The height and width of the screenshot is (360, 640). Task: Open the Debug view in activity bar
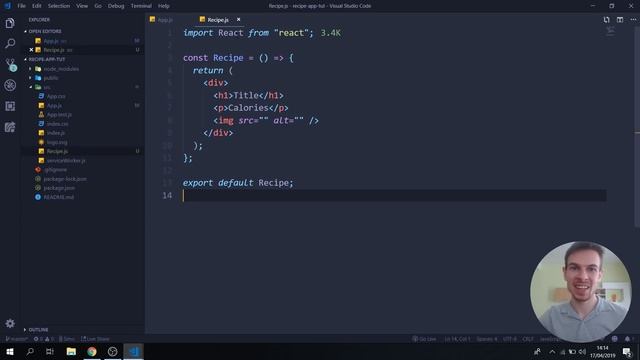pyautogui.click(x=10, y=85)
